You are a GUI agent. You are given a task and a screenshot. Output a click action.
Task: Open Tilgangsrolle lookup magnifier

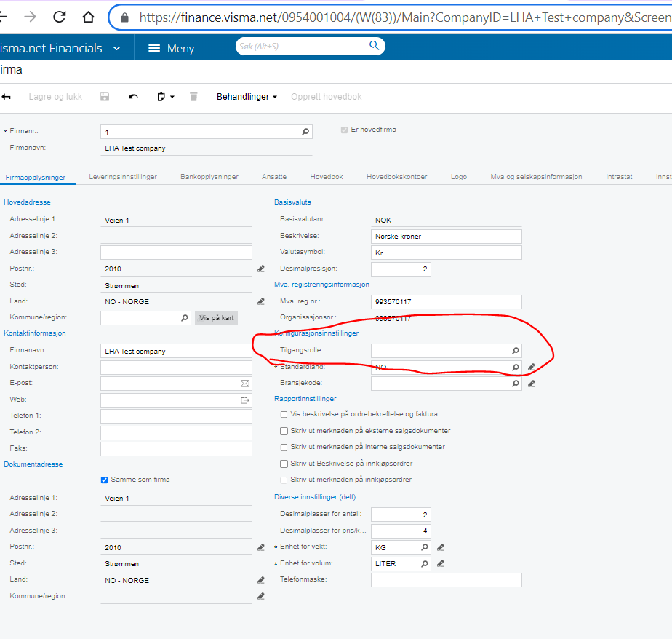click(x=516, y=351)
